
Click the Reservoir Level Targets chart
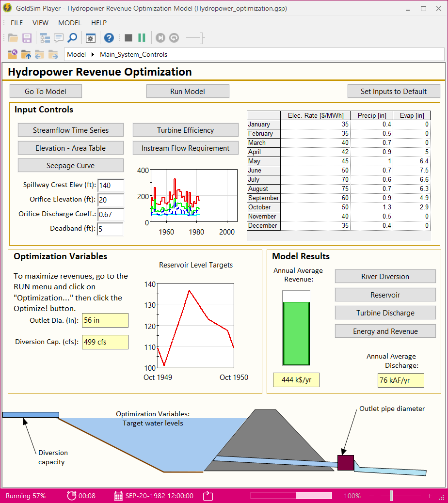(x=196, y=325)
